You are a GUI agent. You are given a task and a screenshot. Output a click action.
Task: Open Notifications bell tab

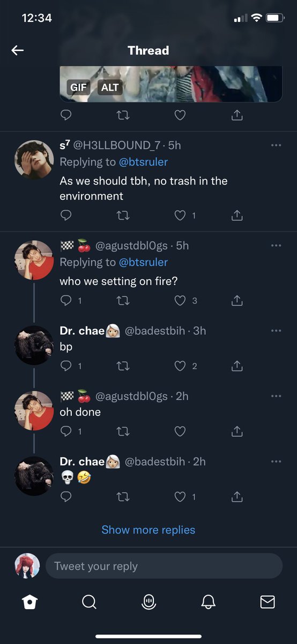click(x=208, y=602)
